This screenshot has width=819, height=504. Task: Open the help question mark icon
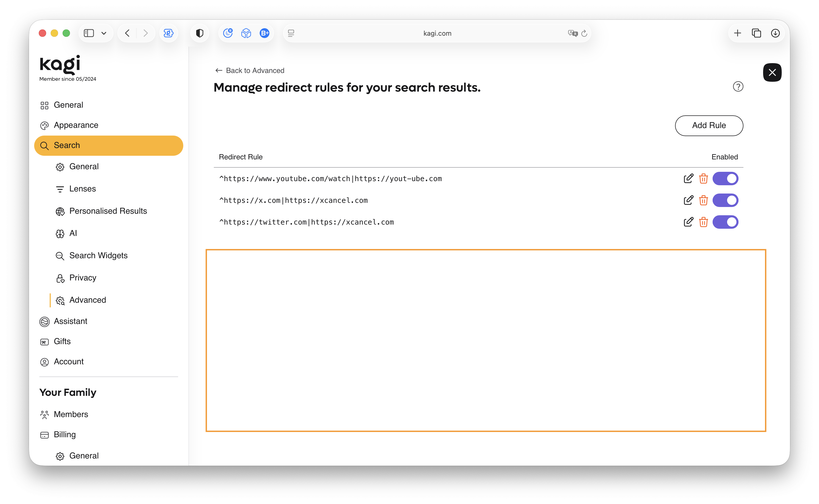point(738,87)
